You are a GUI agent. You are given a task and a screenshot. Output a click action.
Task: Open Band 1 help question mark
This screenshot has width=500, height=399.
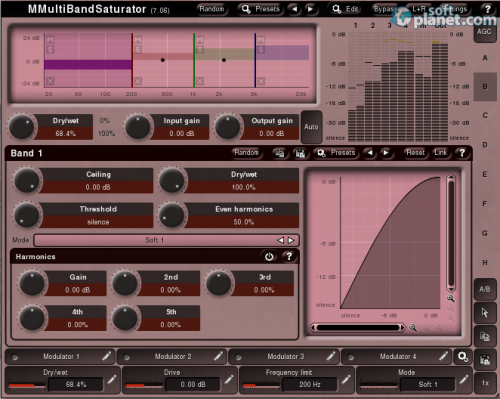462,153
